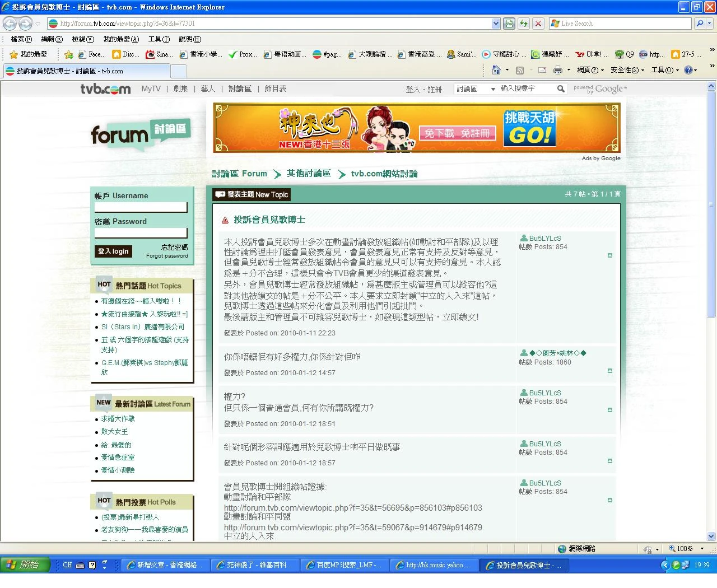Click the back-to-top arrow on 14:57 post

click(610, 371)
